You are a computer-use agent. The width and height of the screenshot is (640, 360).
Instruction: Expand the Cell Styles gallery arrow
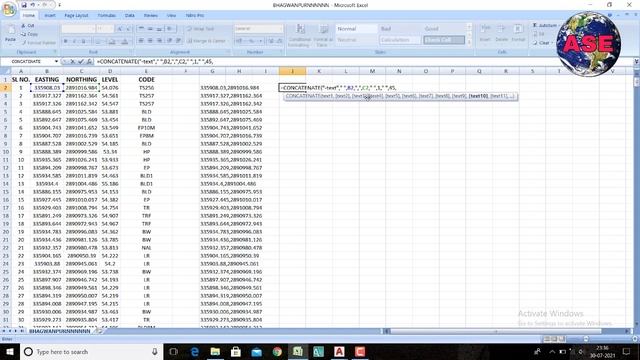pyautogui.click(x=469, y=42)
